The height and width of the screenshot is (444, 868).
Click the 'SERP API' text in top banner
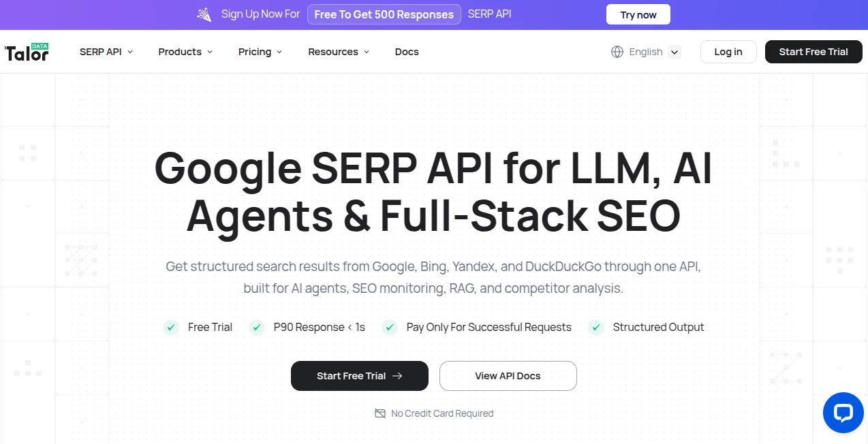[x=489, y=14]
